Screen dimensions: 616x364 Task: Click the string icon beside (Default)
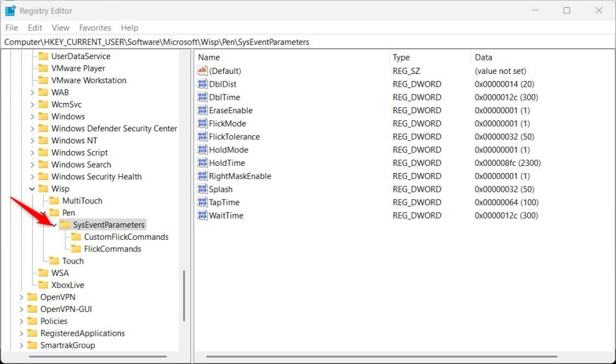(x=203, y=71)
